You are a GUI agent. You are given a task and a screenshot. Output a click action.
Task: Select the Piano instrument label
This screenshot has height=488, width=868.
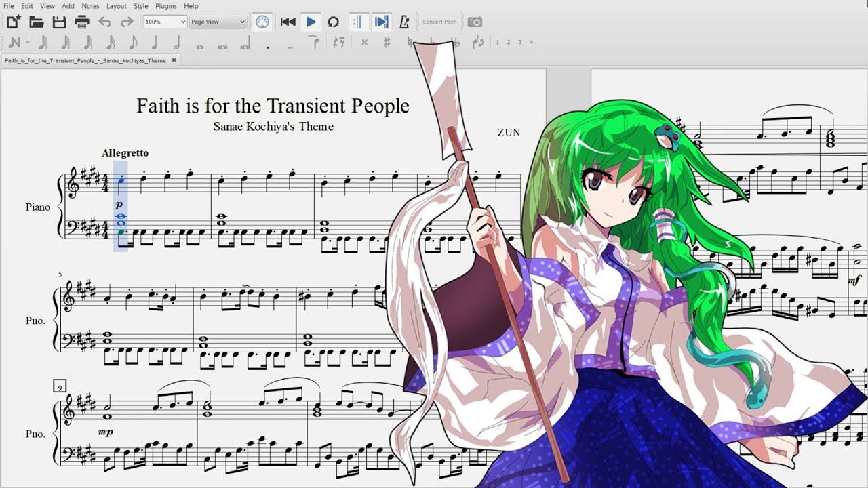(38, 207)
